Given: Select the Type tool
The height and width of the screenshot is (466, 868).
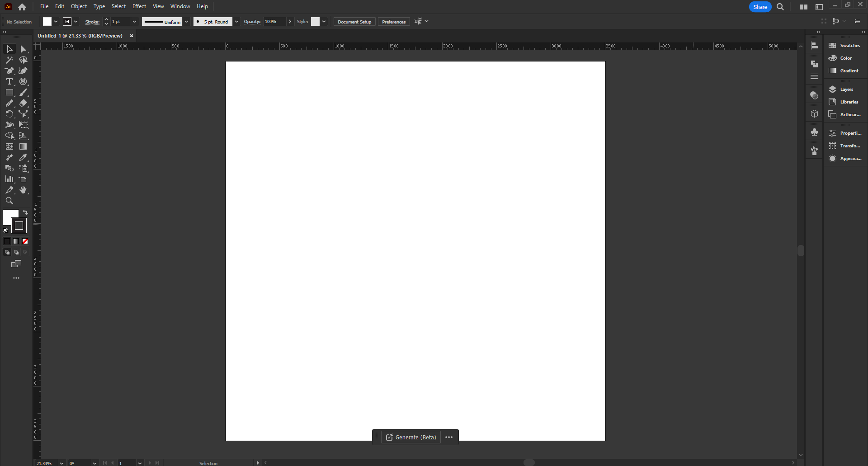Looking at the screenshot, I should (x=9, y=81).
